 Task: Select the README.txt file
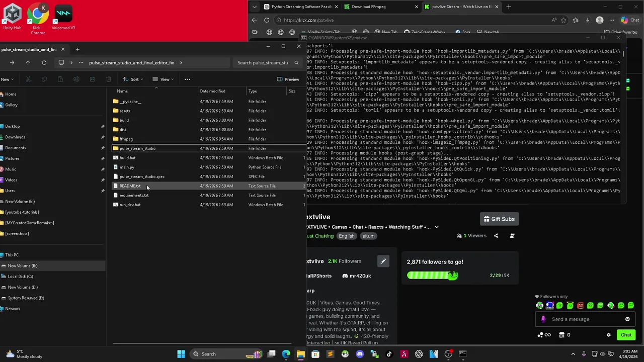point(208,186)
